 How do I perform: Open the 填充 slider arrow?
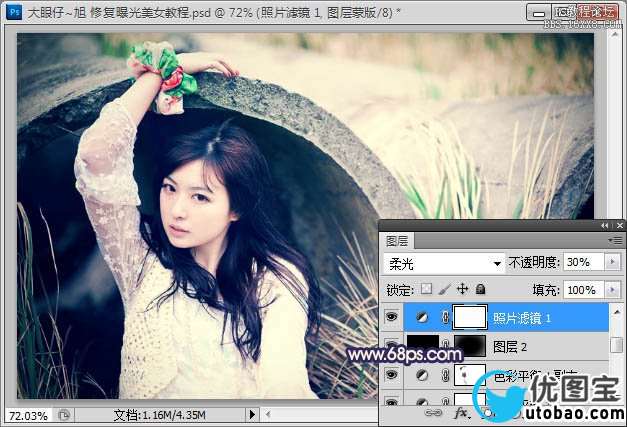tap(612, 289)
